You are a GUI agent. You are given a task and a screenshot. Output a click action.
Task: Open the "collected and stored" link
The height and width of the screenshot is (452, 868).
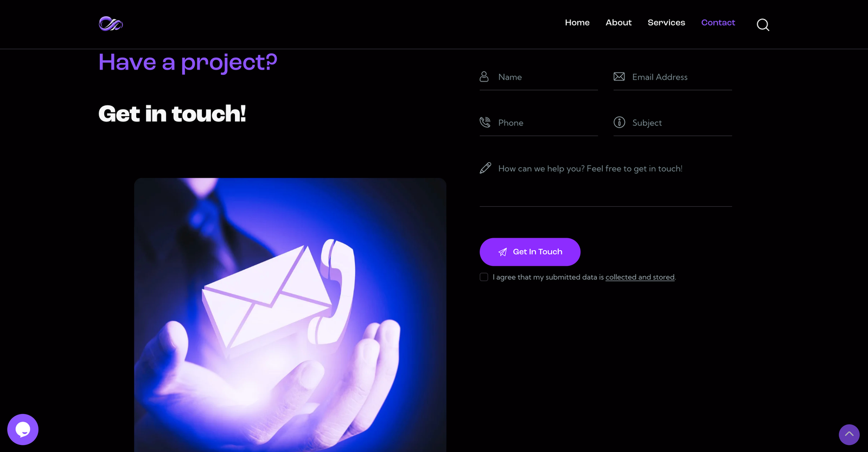pyautogui.click(x=640, y=277)
